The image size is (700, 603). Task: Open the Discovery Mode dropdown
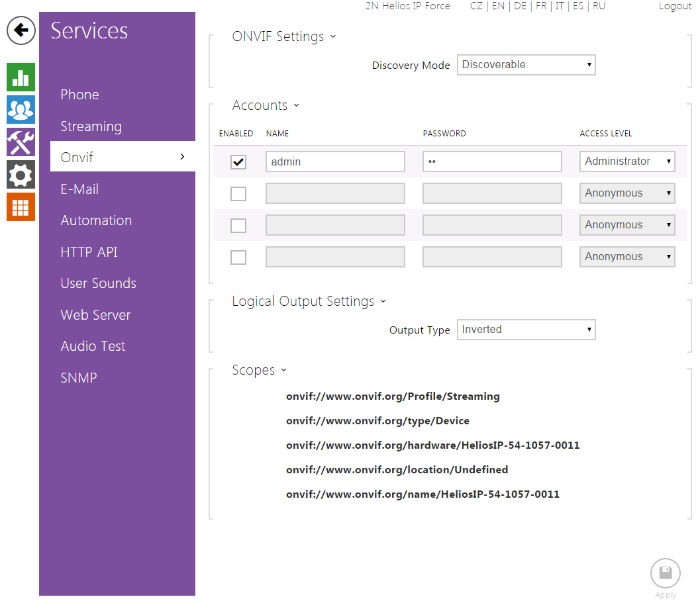526,65
